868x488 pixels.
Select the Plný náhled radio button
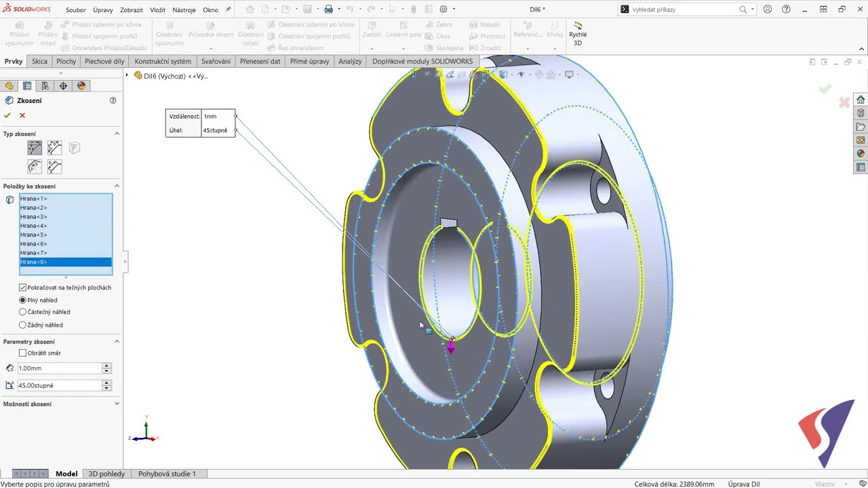22,300
